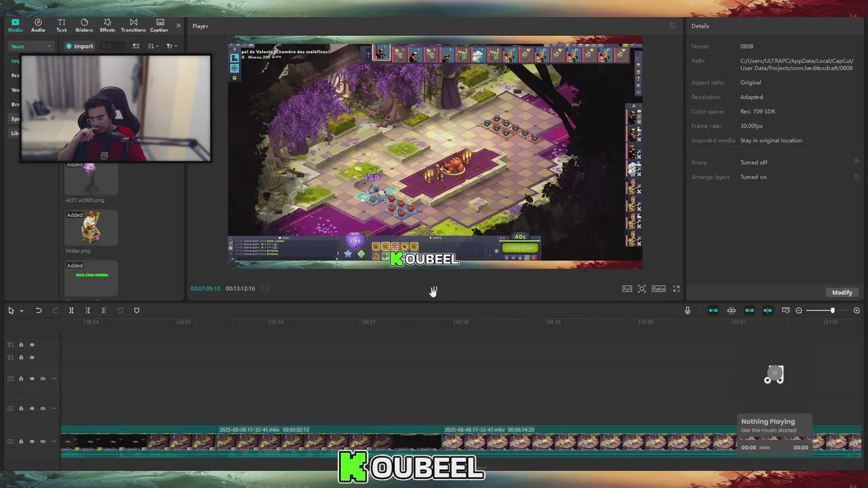Delete left of playhead
The image size is (868, 488).
tap(87, 310)
